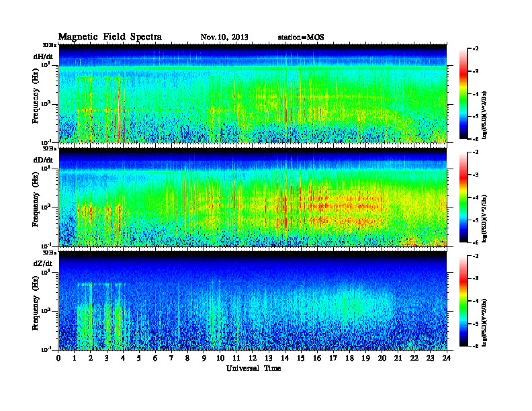
Task: Click the dD/dt spectrogram plot
Action: (x=253, y=197)
